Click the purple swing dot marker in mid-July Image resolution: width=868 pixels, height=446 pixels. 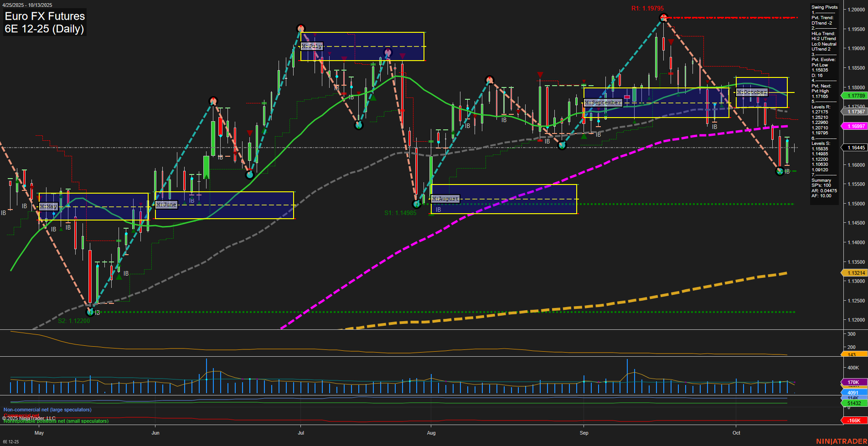pos(388,52)
